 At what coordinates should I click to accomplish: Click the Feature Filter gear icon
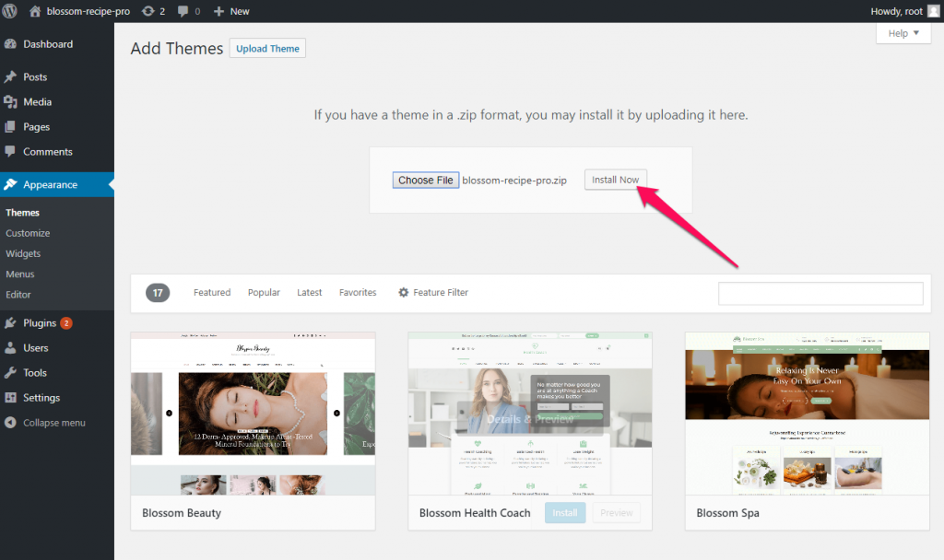pos(404,292)
